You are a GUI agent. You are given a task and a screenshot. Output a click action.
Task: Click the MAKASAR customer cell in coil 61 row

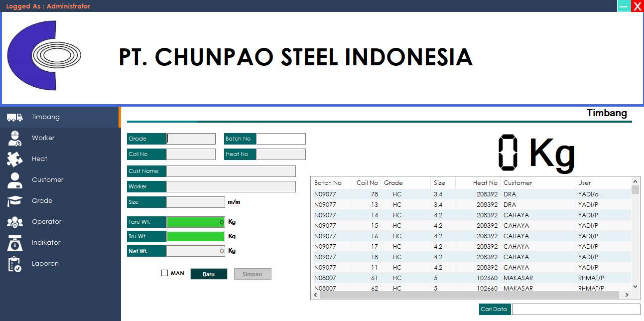(518, 278)
